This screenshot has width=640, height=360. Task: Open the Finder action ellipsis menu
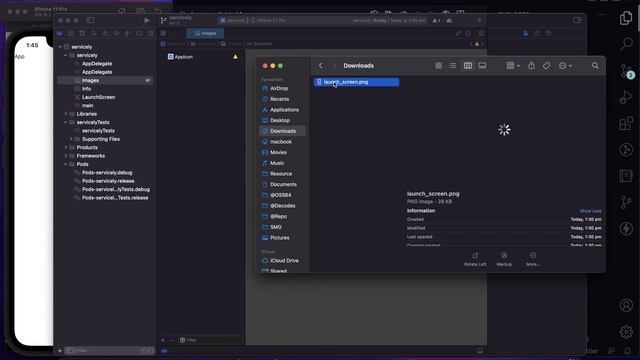(565, 66)
